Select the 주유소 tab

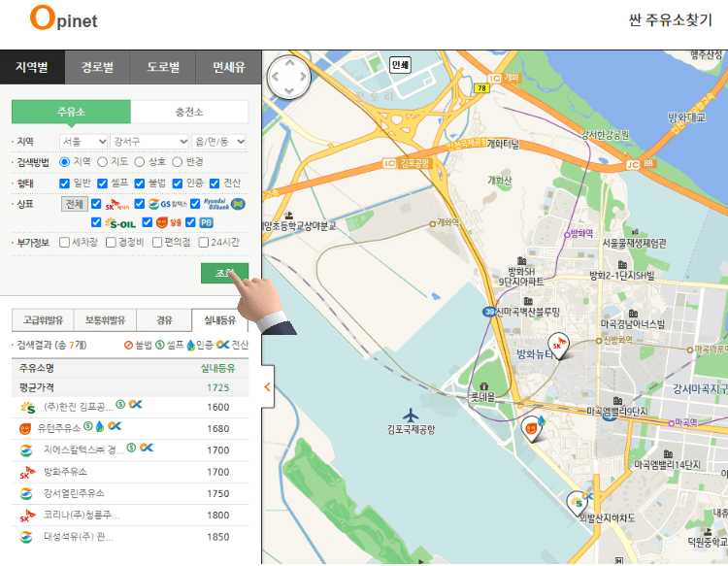tap(71, 112)
